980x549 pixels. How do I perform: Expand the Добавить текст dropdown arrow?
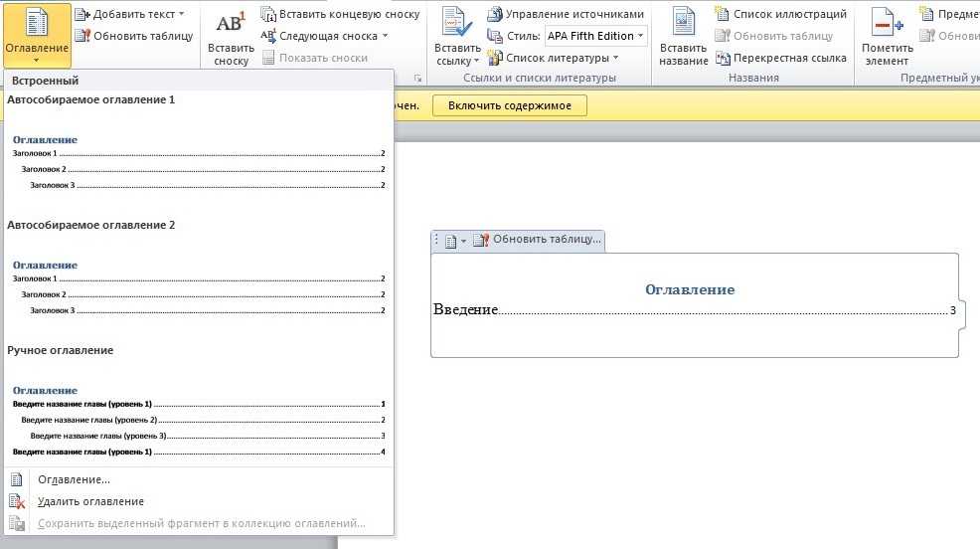pyautogui.click(x=182, y=14)
